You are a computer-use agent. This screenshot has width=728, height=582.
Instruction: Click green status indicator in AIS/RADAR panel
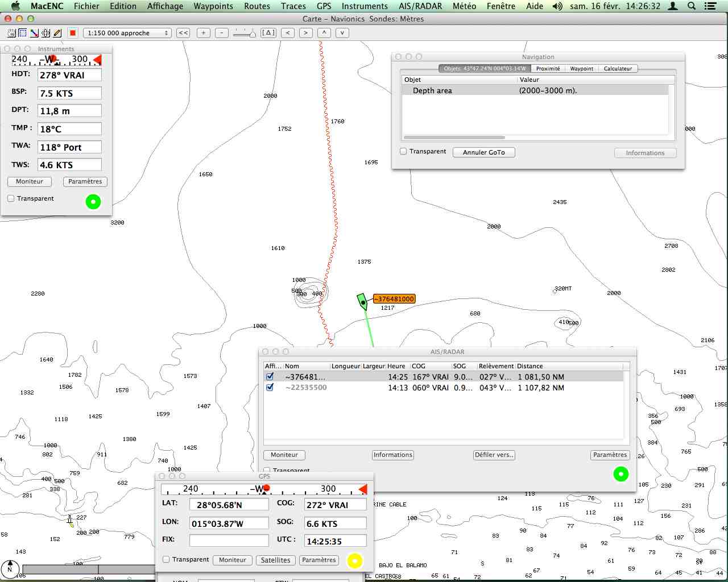click(621, 473)
